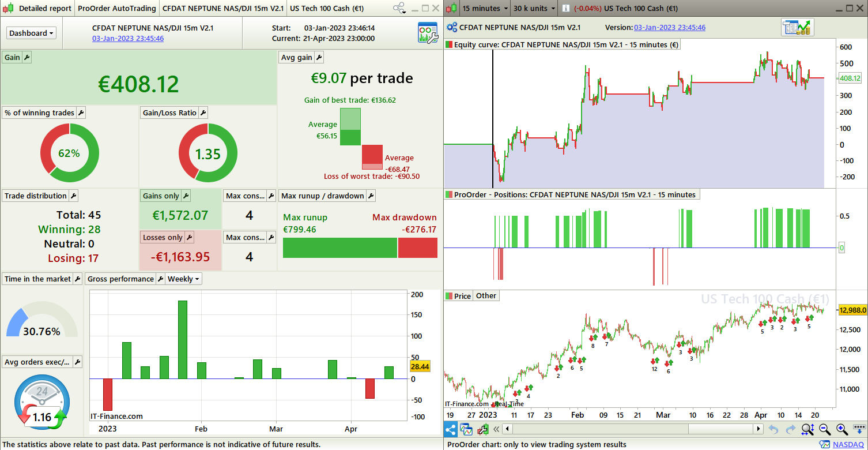Image resolution: width=868 pixels, height=450 pixels.
Task: Click the Trade distribution wrench icon
Action: point(73,196)
